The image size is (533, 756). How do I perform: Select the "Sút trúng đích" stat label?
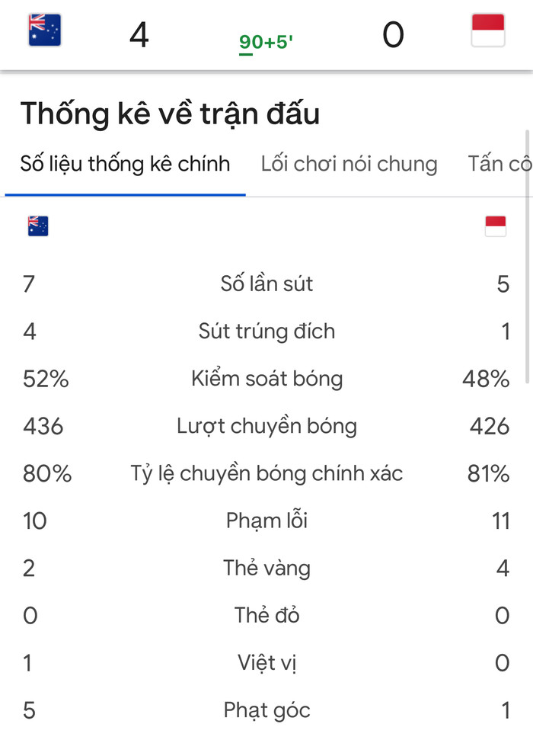[266, 331]
